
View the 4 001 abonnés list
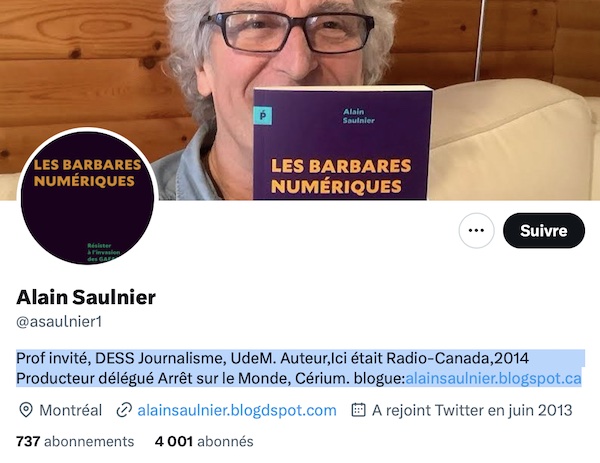tap(204, 441)
